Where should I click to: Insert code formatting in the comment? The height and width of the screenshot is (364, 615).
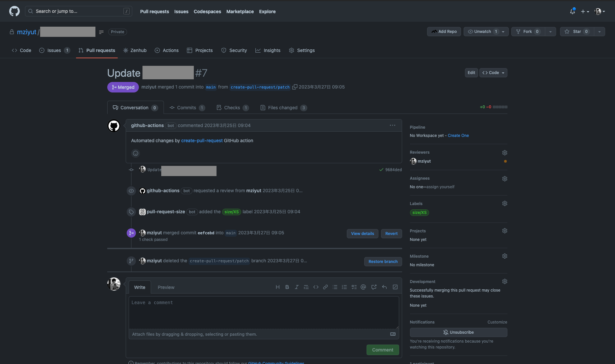(x=316, y=287)
